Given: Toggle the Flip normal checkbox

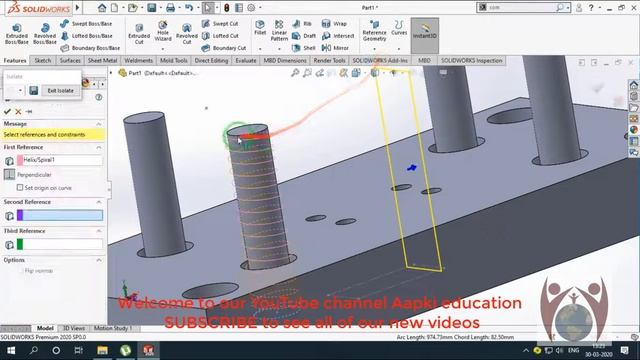Looking at the screenshot, I should [20, 271].
